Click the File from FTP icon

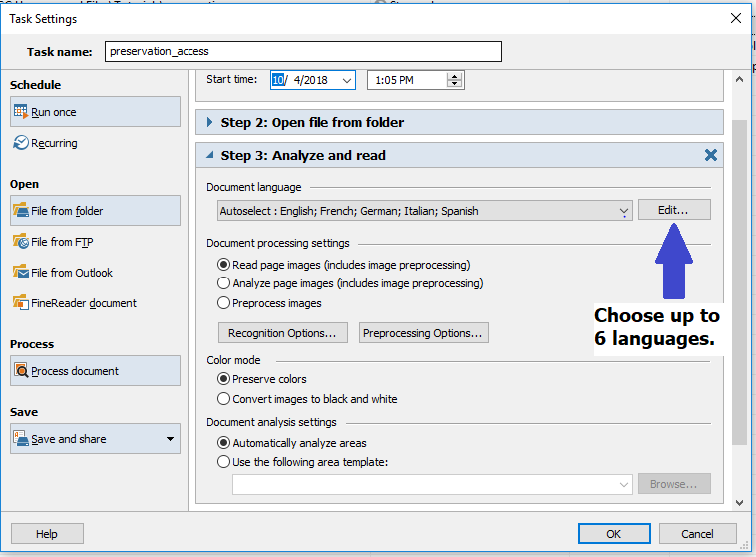pyautogui.click(x=21, y=242)
